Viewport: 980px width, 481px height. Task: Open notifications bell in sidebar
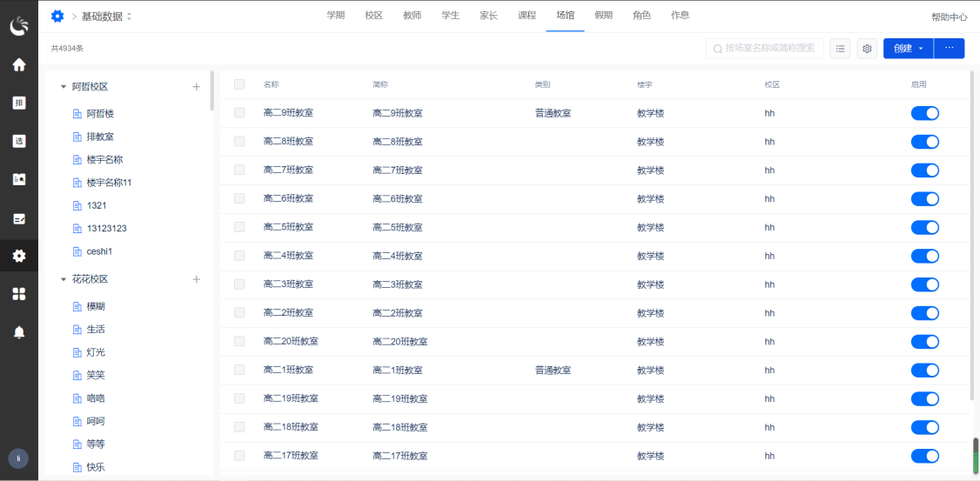[x=19, y=331]
